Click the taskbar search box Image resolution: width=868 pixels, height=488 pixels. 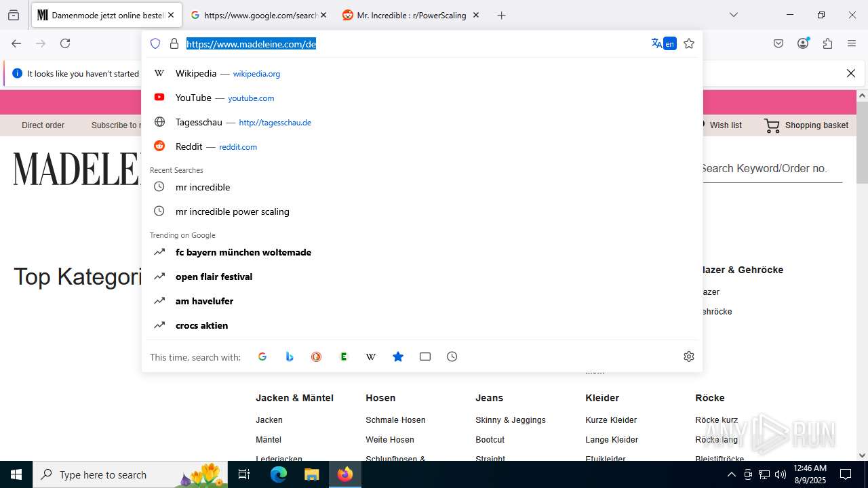(130, 474)
